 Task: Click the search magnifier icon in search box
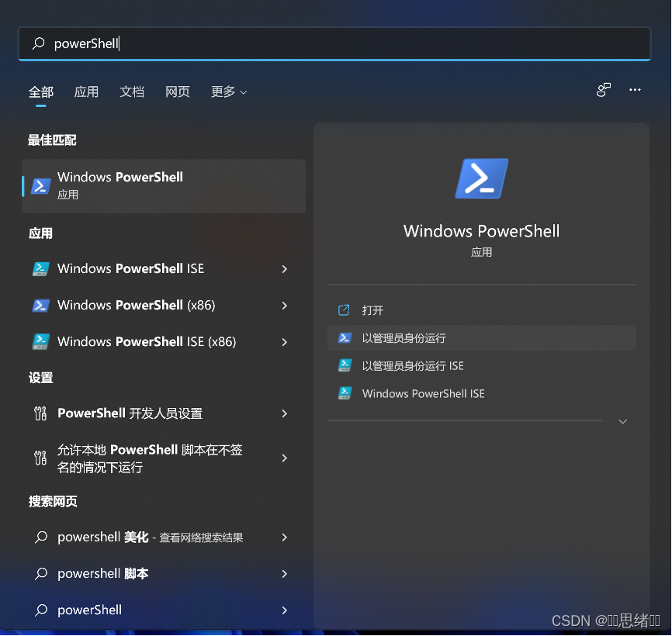coord(39,43)
